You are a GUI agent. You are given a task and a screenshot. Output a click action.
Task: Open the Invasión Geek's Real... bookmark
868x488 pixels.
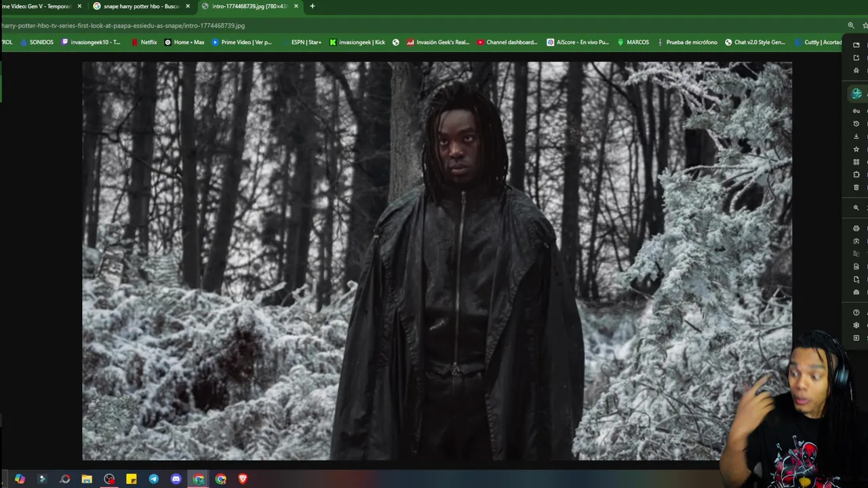tap(438, 42)
